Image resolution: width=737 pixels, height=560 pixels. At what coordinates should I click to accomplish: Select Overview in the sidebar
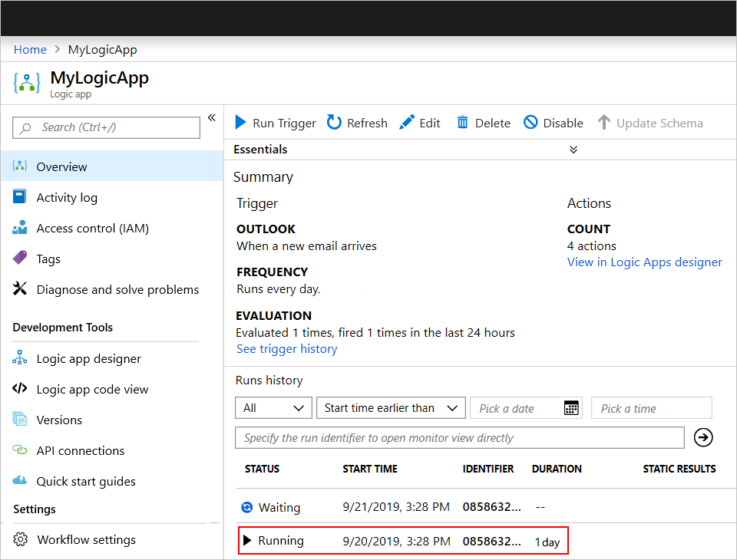point(112,166)
